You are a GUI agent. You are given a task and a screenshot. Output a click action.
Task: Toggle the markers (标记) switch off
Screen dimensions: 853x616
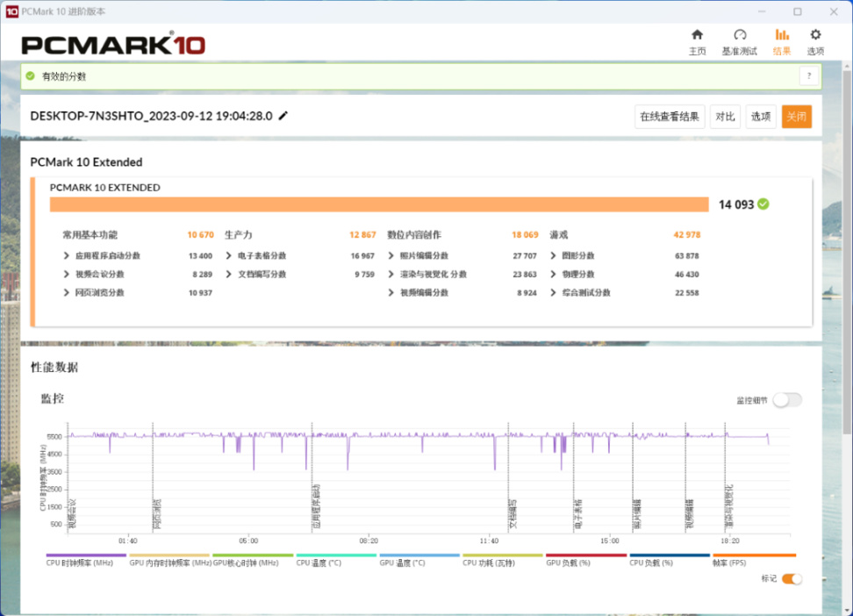pos(792,579)
